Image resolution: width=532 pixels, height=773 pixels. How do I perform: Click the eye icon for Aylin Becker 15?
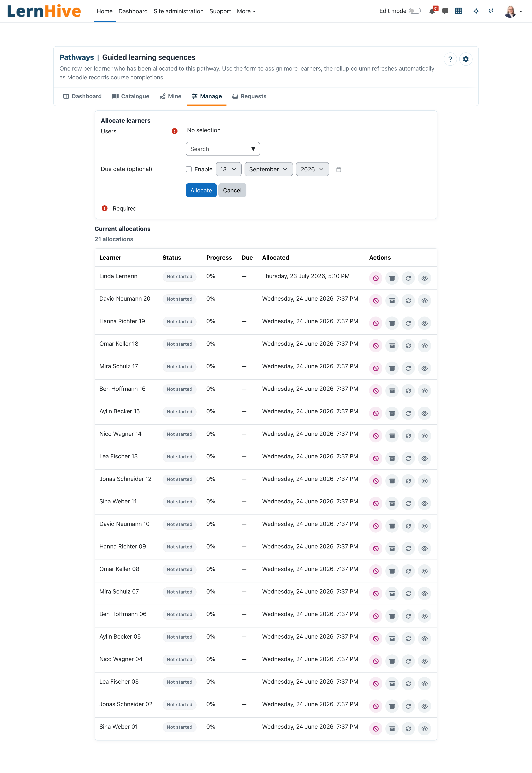424,413
